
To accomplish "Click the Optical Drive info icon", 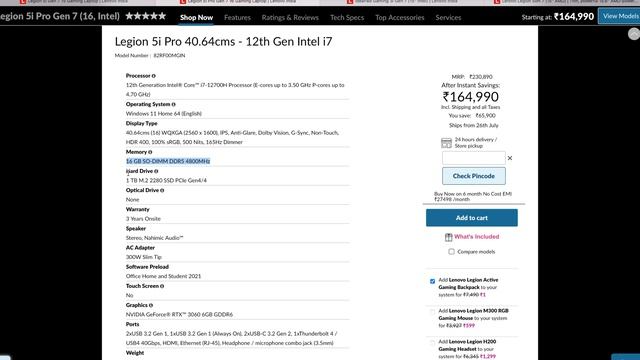I will [x=162, y=191].
